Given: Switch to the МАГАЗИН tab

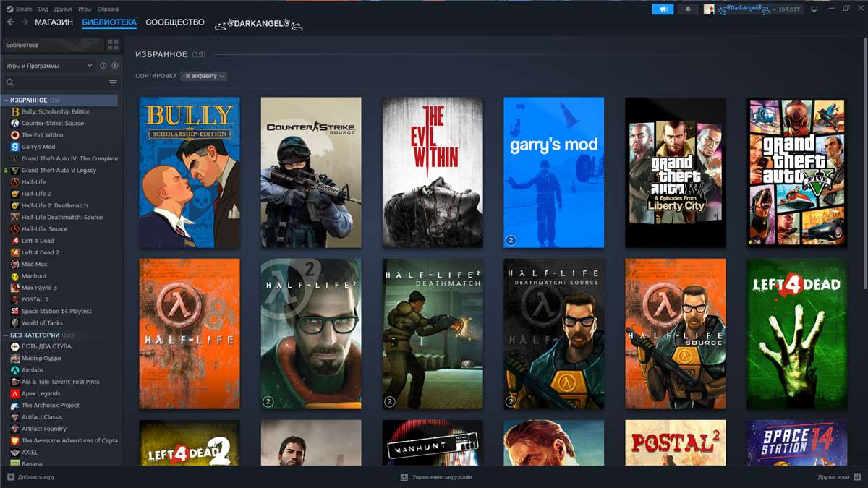Looking at the screenshot, I should click(54, 22).
